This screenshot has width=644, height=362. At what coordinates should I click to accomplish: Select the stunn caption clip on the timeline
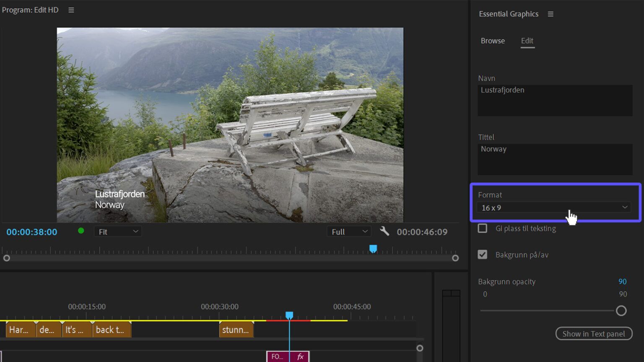236,329
